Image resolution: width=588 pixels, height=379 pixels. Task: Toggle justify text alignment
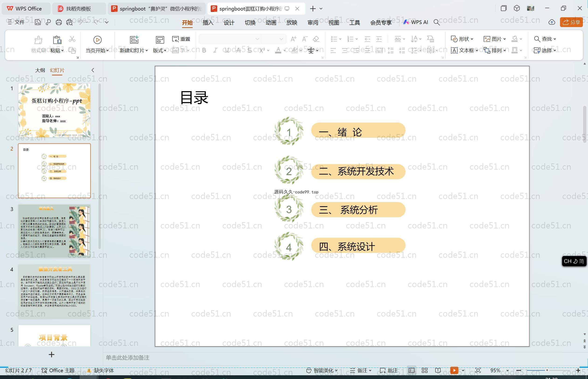coord(367,50)
